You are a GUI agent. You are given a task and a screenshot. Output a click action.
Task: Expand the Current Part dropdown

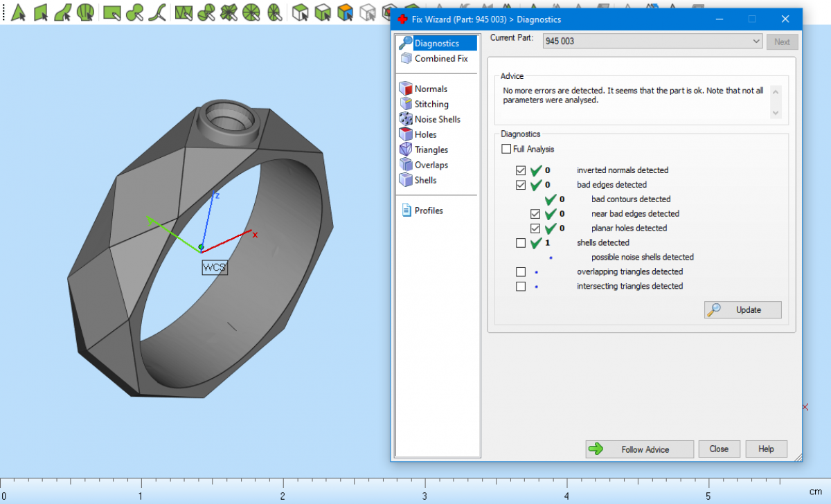(x=756, y=42)
